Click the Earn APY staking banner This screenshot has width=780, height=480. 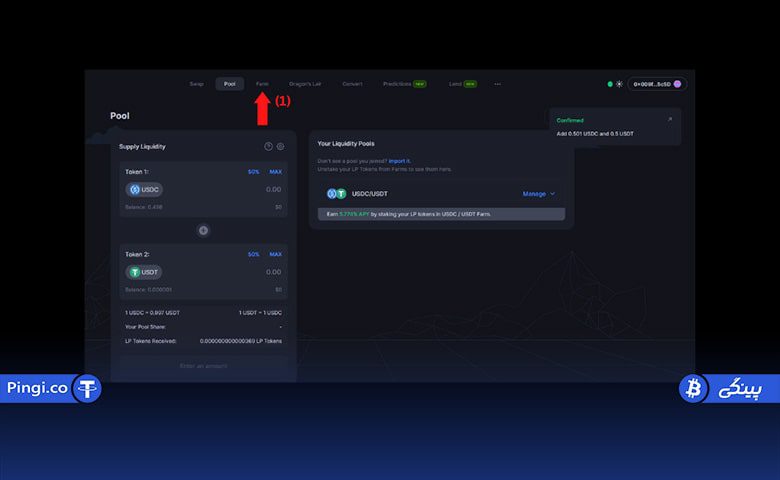click(441, 214)
